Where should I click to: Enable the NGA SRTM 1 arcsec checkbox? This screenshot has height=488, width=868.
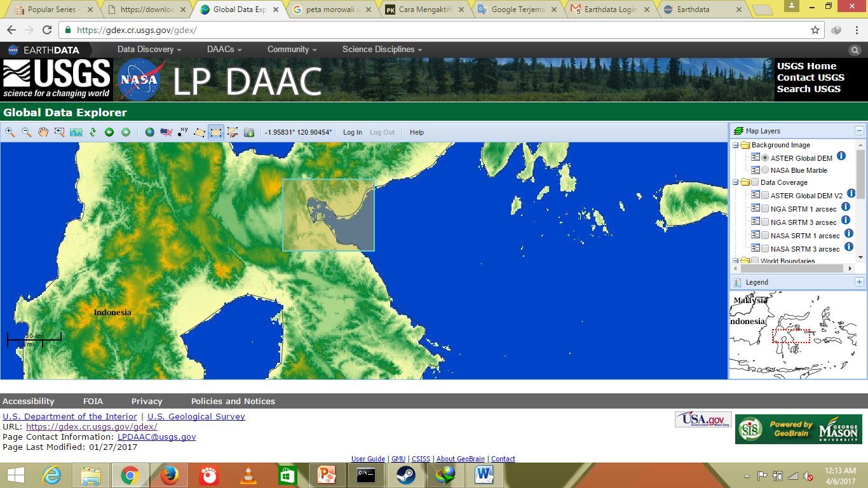765,208
